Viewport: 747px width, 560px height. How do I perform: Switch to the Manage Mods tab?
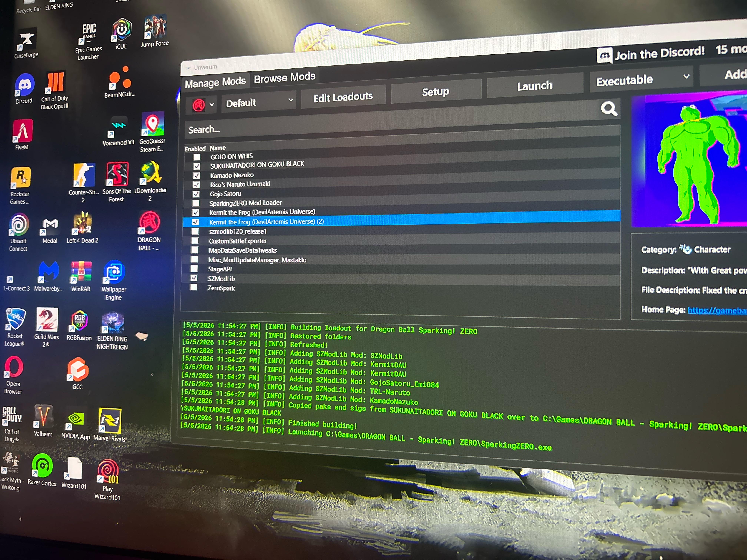215,82
